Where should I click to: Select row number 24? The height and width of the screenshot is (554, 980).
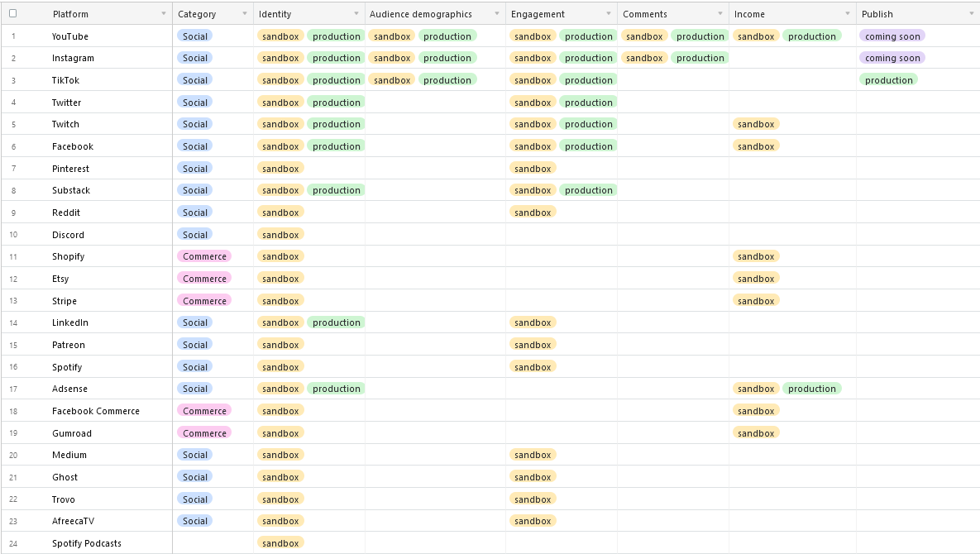pos(13,543)
